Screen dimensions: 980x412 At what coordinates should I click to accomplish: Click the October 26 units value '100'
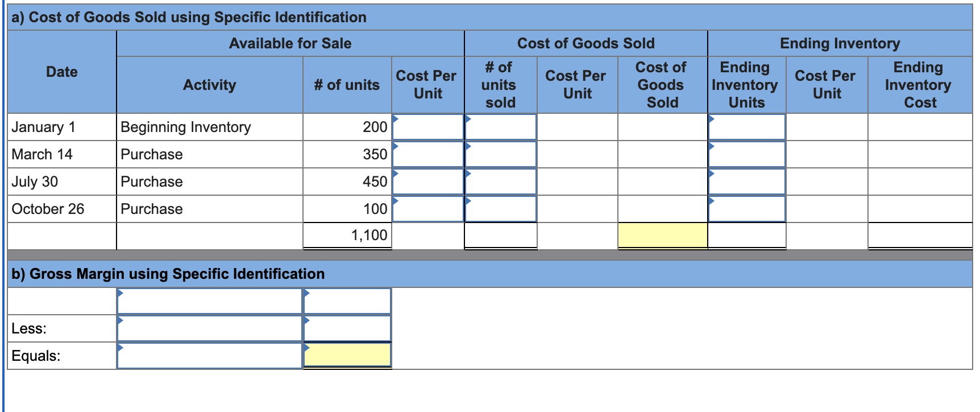[x=375, y=209]
